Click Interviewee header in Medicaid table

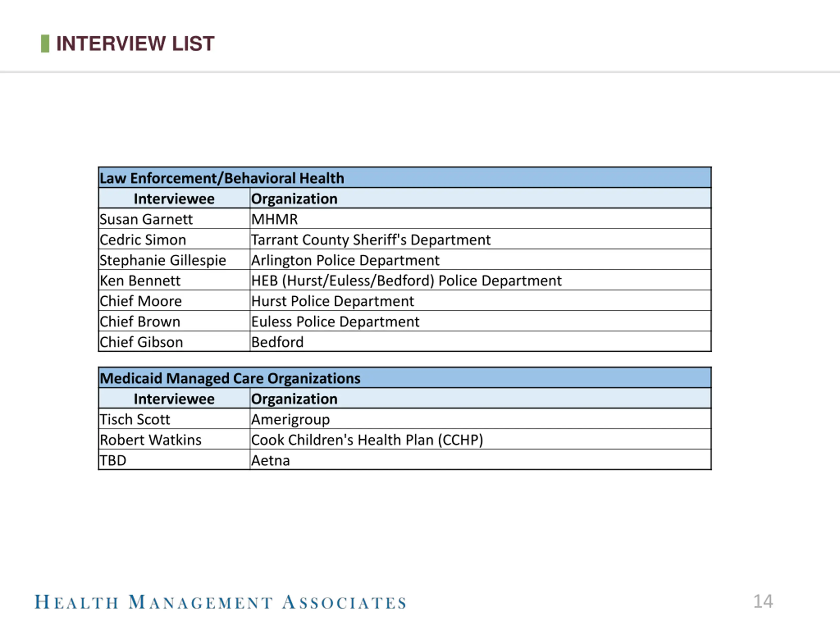click(x=174, y=399)
